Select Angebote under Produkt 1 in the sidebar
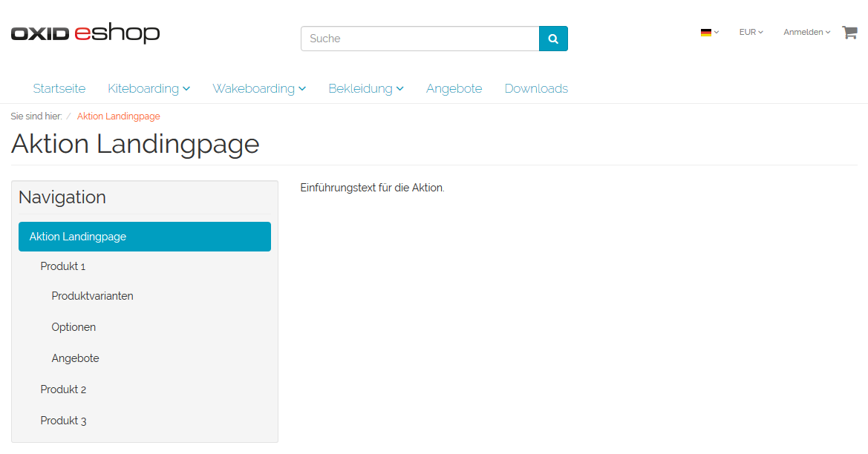 [75, 358]
